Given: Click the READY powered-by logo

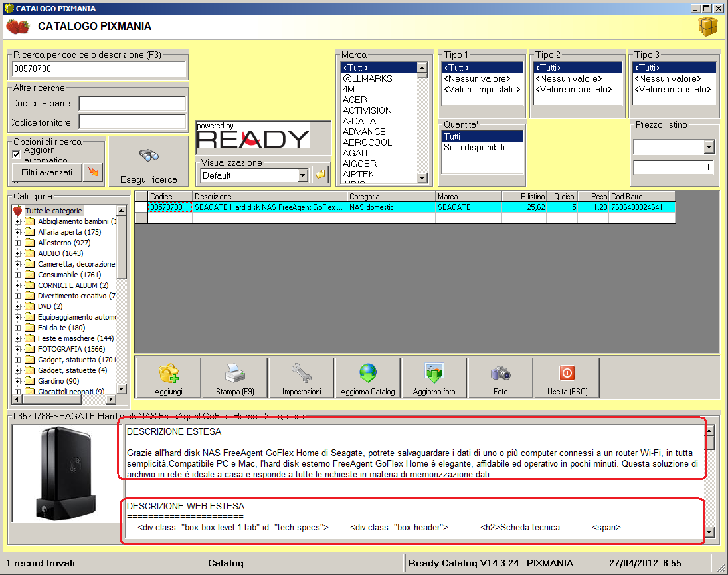Looking at the screenshot, I should point(253,135).
